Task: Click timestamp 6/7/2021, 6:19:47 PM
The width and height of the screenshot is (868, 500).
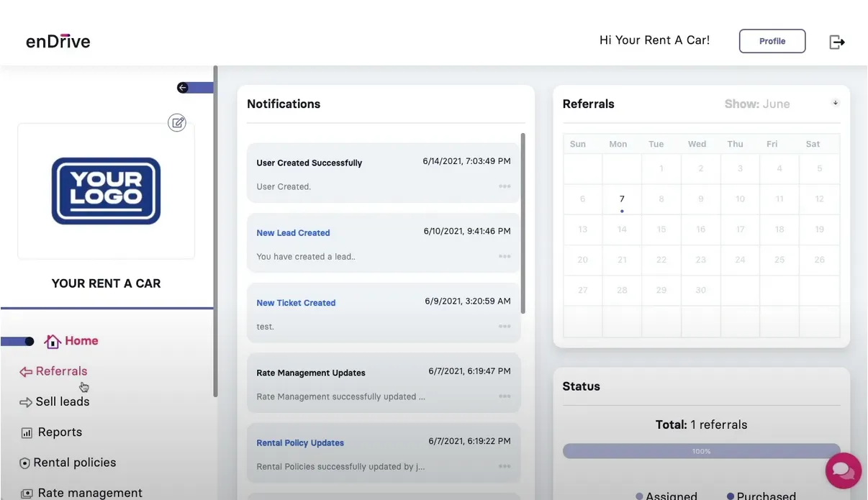Action: tap(470, 371)
